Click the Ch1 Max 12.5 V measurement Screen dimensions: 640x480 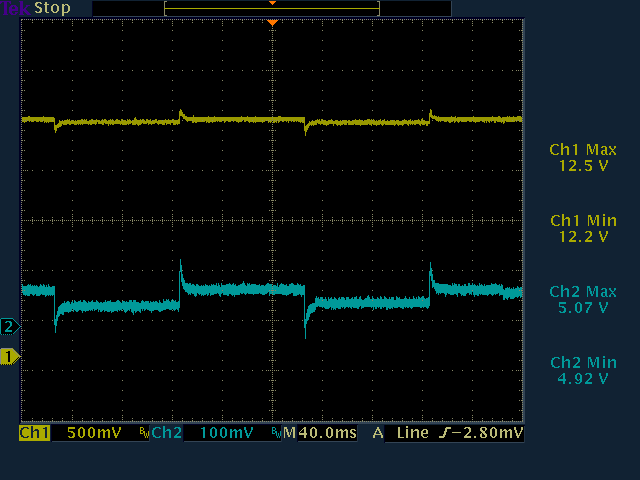coord(583,158)
